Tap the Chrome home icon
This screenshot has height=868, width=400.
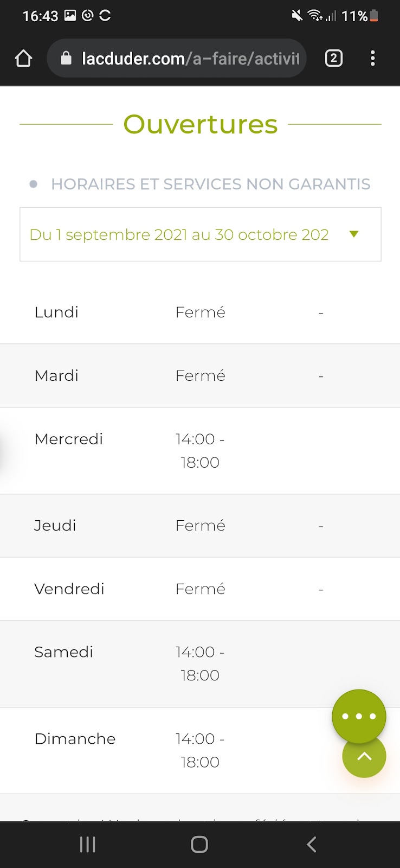coord(23,58)
